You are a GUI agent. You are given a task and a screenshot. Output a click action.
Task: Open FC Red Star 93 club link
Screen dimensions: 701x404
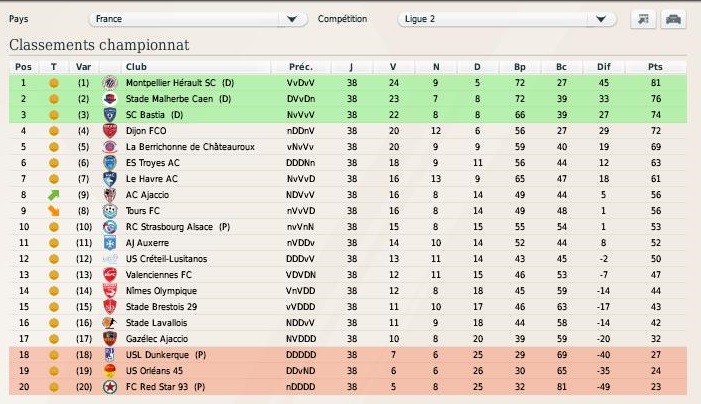[157, 387]
